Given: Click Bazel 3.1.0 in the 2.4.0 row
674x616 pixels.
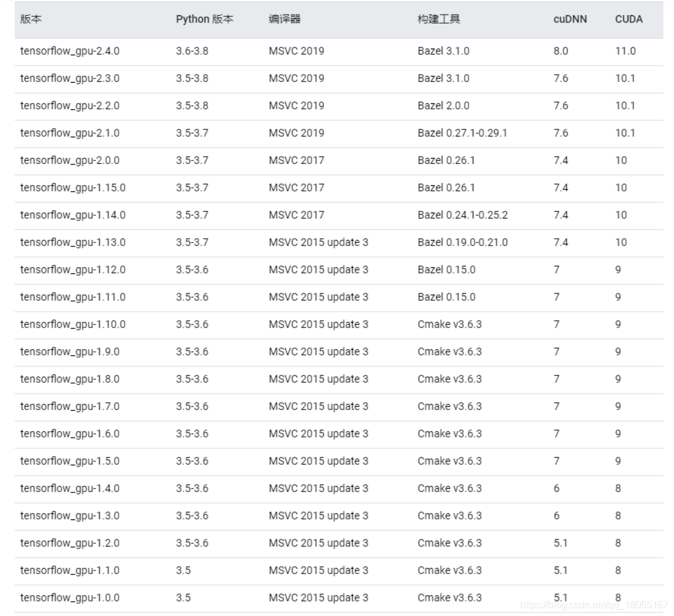Looking at the screenshot, I should click(443, 51).
